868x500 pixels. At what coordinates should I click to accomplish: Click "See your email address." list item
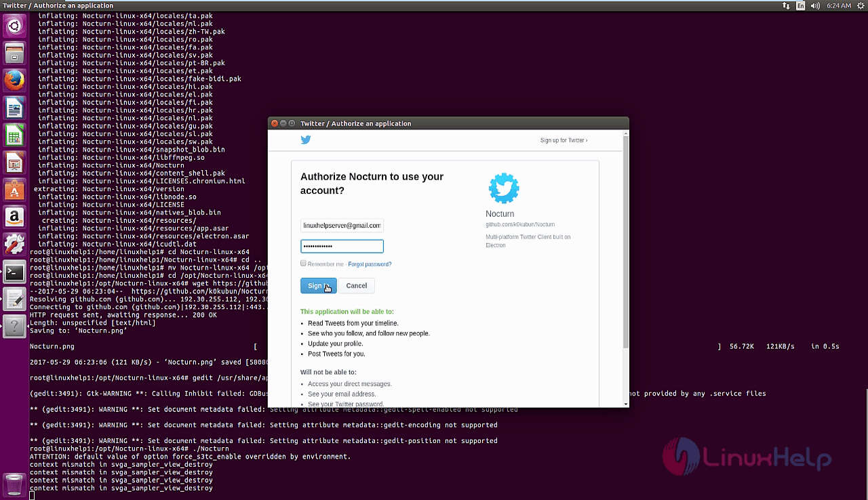[342, 394]
